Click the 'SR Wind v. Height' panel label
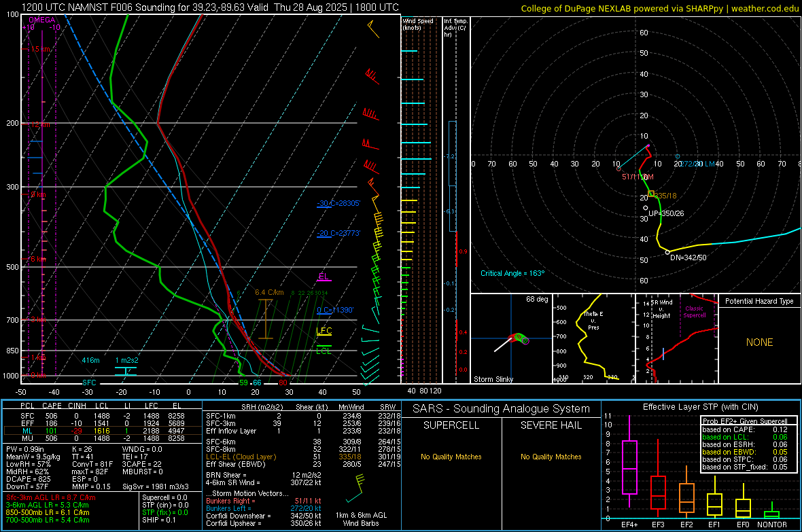 661,309
